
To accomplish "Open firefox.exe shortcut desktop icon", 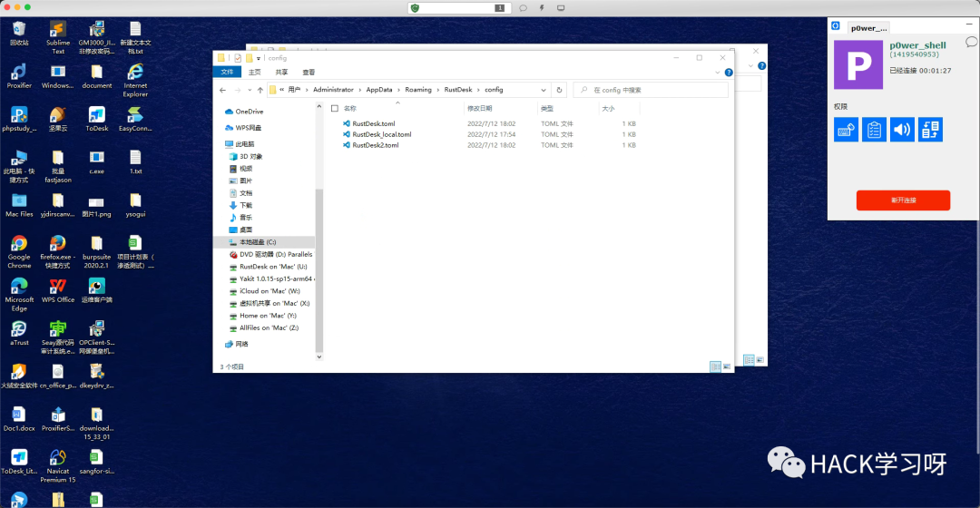I will pyautogui.click(x=57, y=252).
